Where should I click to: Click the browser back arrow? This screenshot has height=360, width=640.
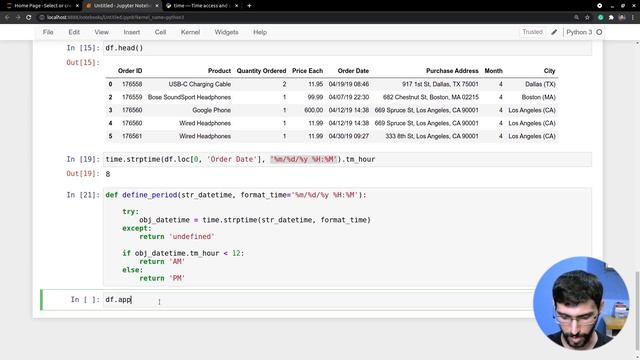pyautogui.click(x=7, y=18)
